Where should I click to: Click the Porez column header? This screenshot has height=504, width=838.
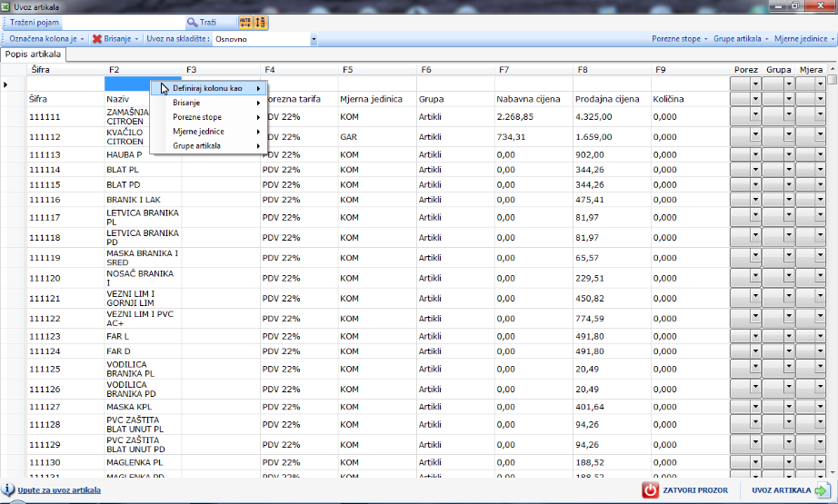click(x=745, y=69)
